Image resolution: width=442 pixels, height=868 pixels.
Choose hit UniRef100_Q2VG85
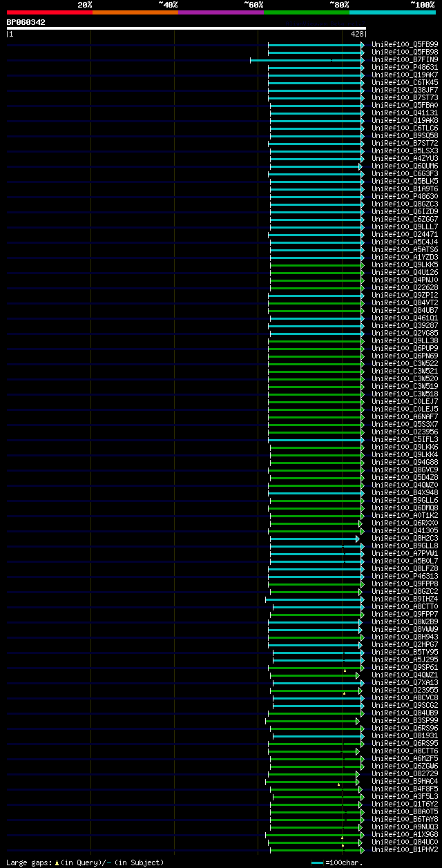(405, 334)
